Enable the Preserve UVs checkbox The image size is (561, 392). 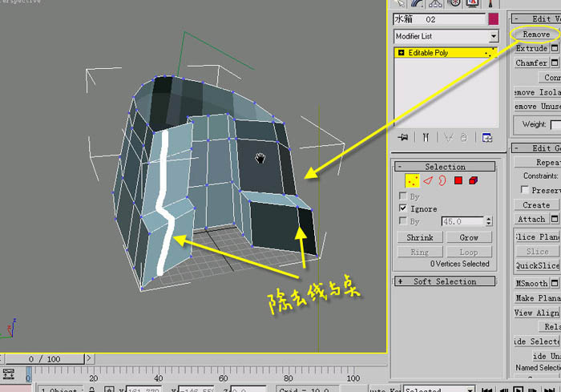tap(525, 189)
